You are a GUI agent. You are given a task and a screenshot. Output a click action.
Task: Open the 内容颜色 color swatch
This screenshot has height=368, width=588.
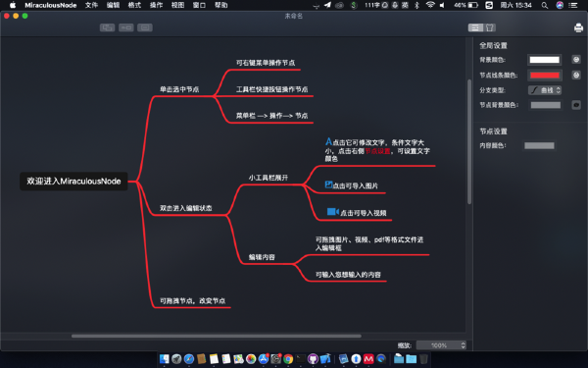(x=539, y=145)
